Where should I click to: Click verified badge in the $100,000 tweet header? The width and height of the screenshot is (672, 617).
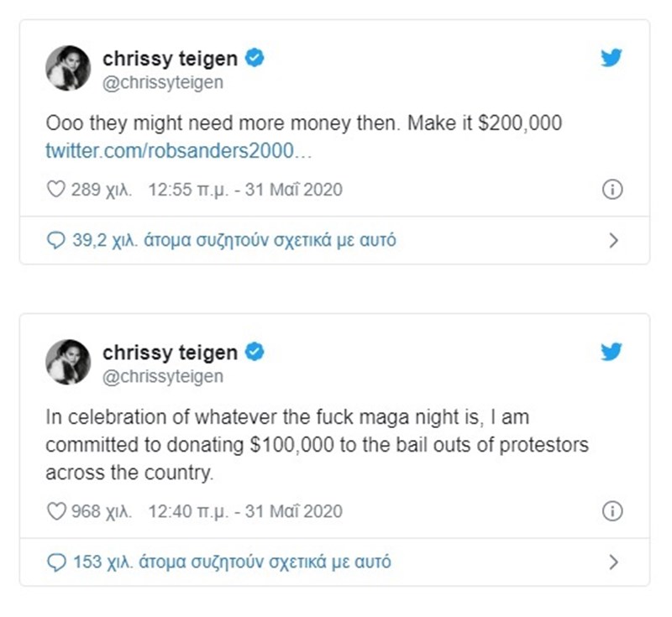(255, 352)
